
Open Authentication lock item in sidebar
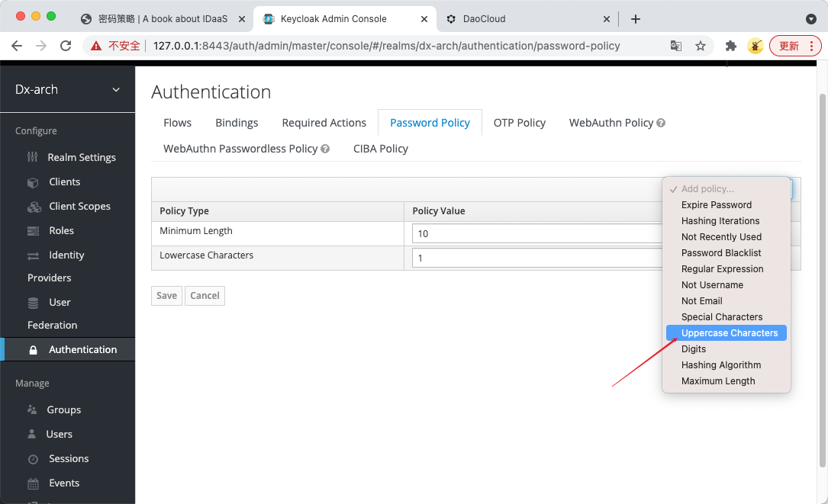tap(69, 349)
